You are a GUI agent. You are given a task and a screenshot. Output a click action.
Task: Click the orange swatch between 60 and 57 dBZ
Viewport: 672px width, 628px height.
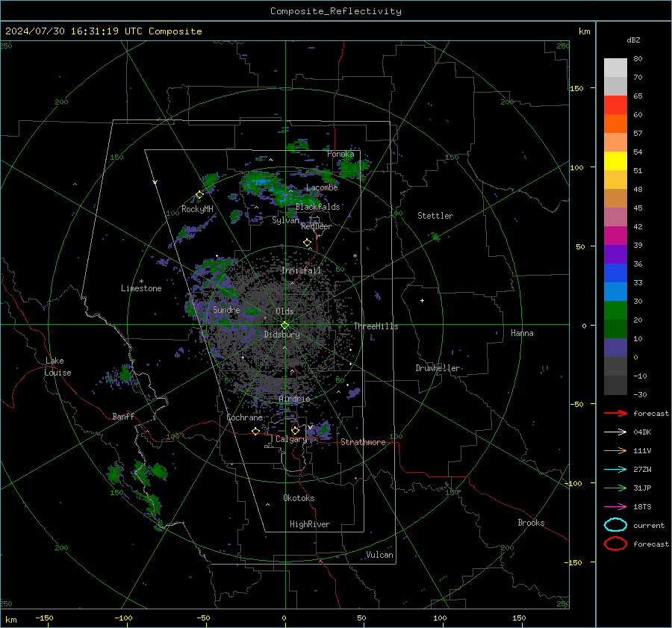click(x=615, y=124)
